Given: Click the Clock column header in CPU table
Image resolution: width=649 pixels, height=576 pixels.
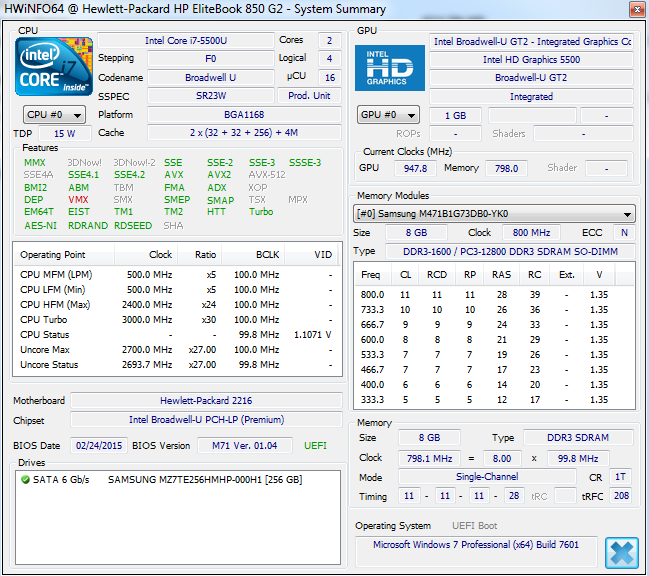Looking at the screenshot, I should (x=146, y=254).
